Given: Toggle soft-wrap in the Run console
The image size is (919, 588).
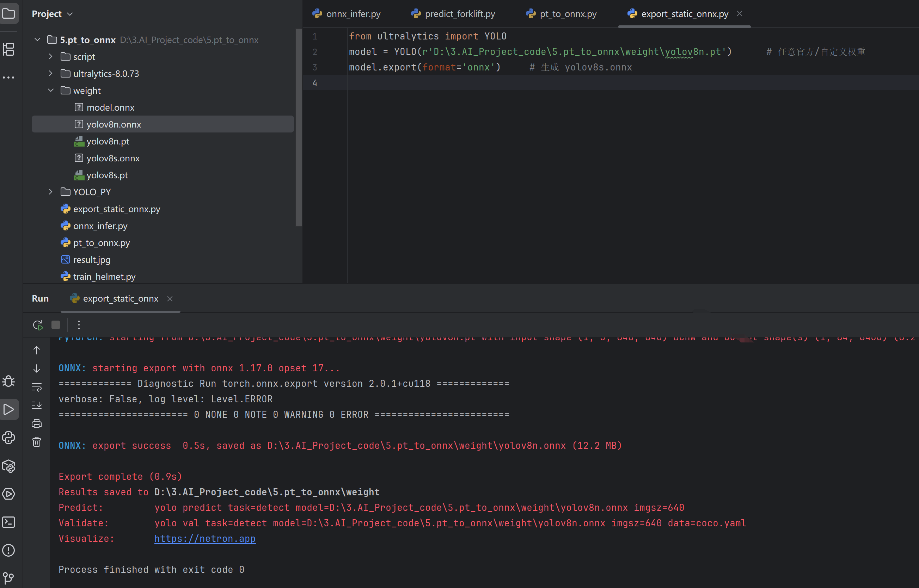Looking at the screenshot, I should click(x=37, y=387).
